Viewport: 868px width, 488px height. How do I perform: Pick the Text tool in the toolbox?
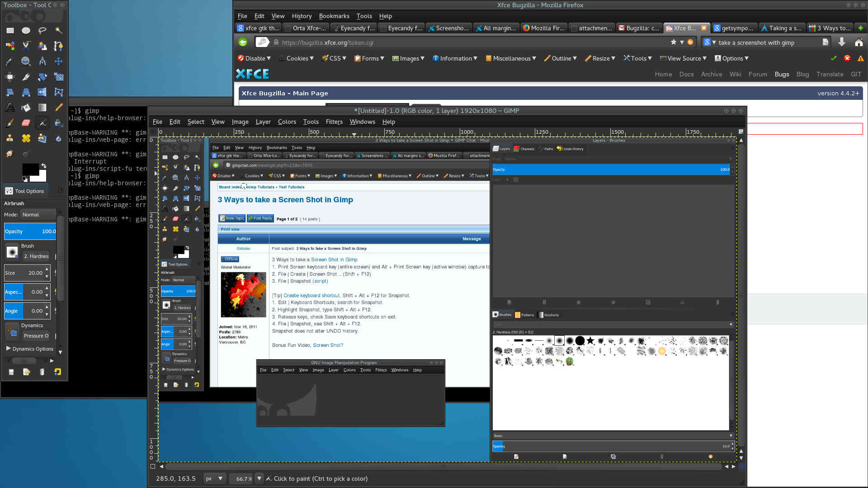9,108
